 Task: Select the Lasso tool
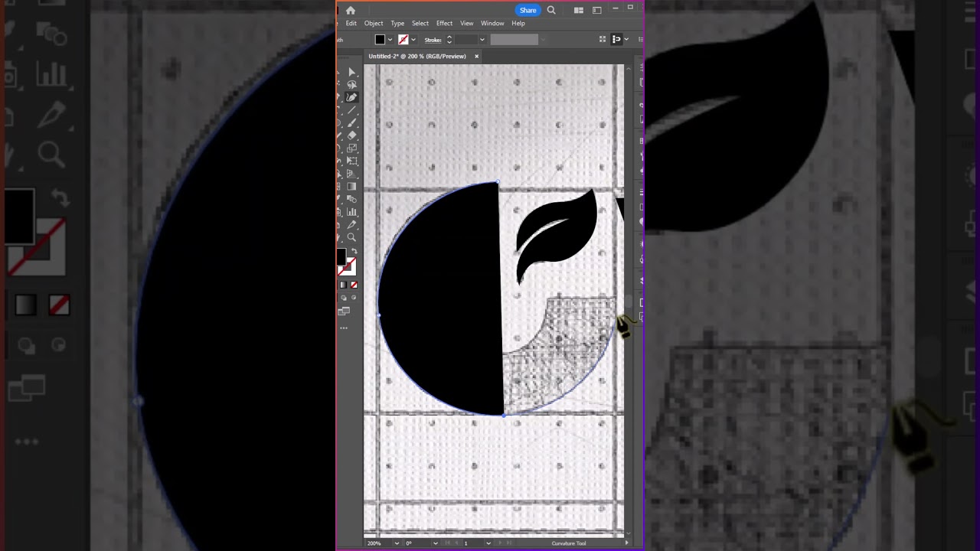click(x=351, y=84)
